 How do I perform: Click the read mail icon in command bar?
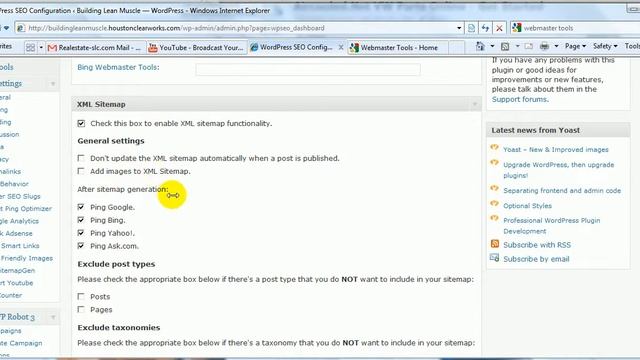pyautogui.click(x=529, y=47)
